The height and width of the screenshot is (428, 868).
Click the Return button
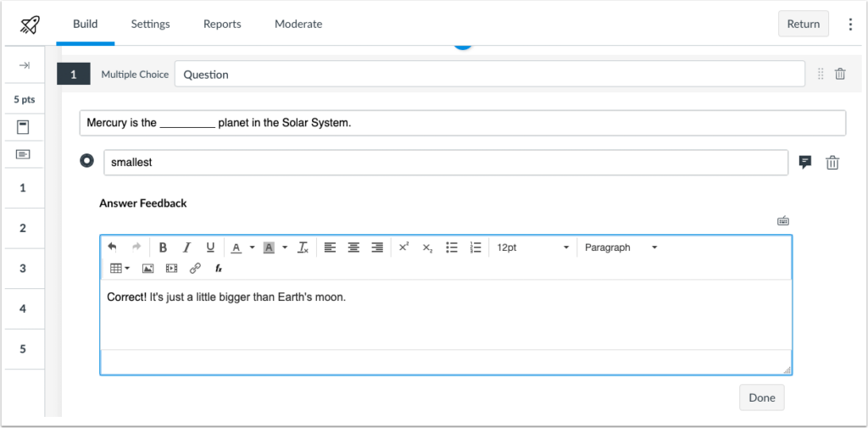coord(803,24)
